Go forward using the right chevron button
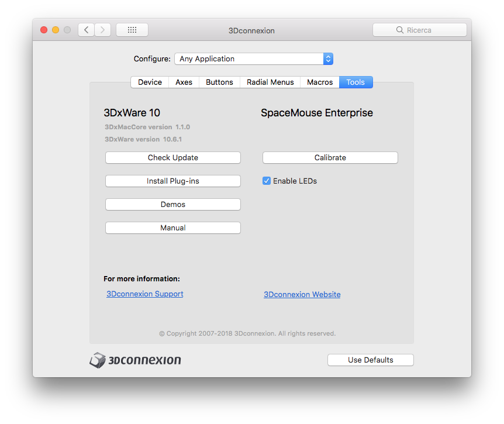The height and width of the screenshot is (424, 504). tap(102, 30)
